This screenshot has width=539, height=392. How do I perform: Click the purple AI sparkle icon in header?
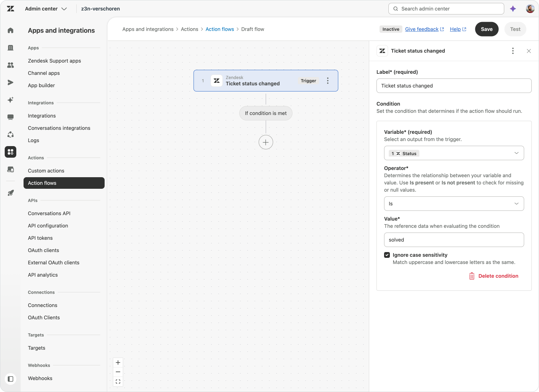(513, 9)
